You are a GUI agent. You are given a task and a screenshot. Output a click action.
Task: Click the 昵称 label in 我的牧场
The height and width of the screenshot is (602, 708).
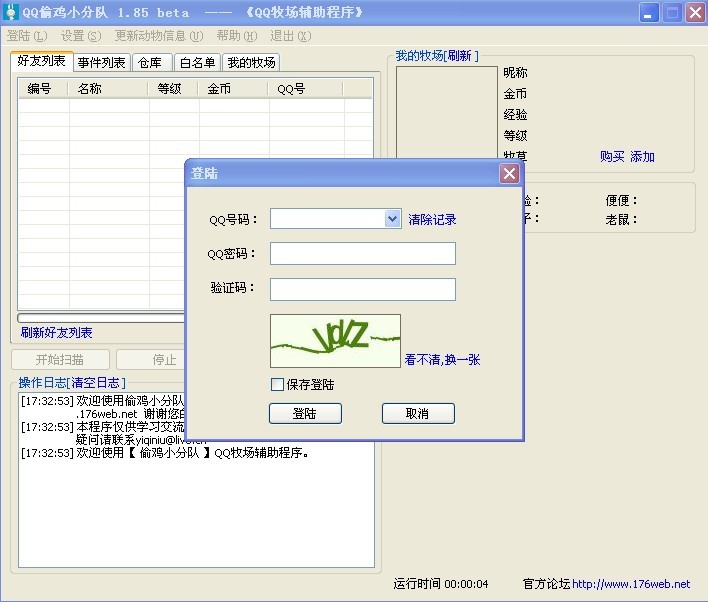515,72
